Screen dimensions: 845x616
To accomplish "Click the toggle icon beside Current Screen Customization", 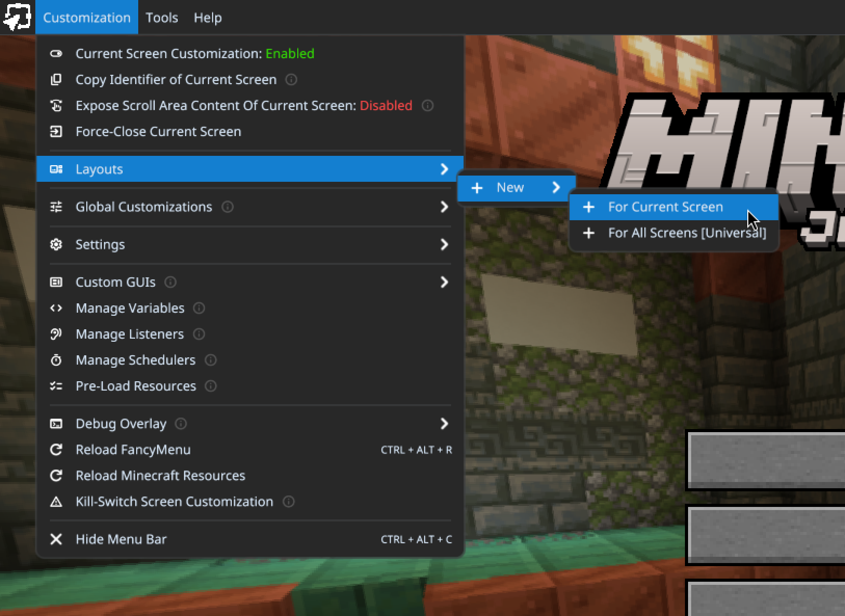I will [x=56, y=53].
